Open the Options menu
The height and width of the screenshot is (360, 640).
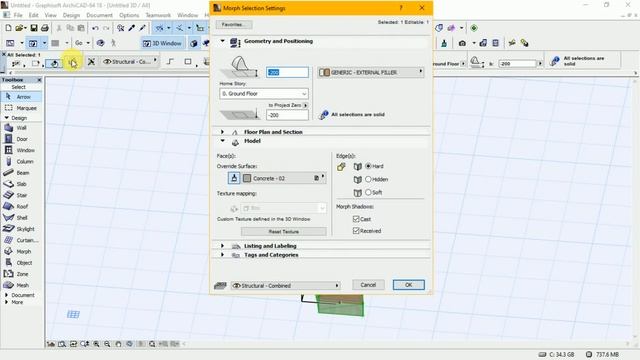point(129,15)
